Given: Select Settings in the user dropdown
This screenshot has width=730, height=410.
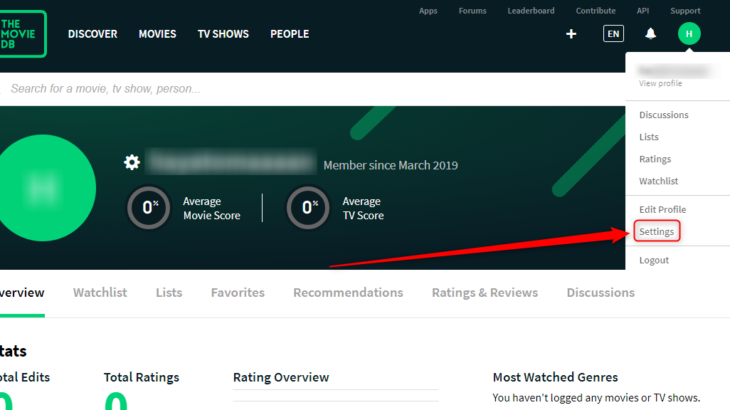Looking at the screenshot, I should coord(657,232).
